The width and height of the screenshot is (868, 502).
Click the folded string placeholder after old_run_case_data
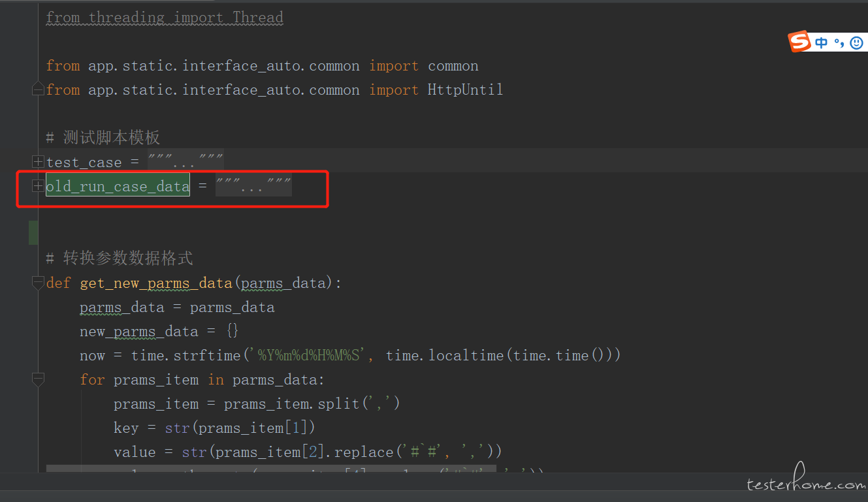[x=253, y=187]
